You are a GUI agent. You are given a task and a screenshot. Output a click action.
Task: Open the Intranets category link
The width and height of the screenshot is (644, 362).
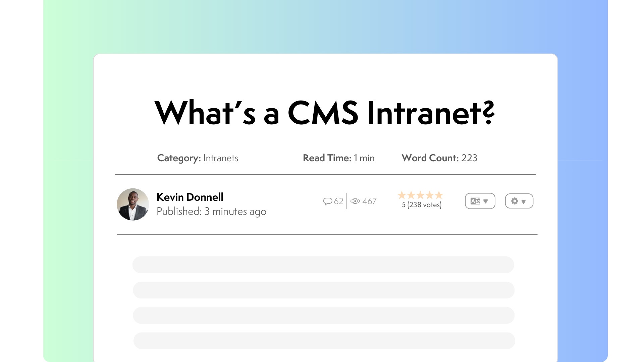point(220,158)
